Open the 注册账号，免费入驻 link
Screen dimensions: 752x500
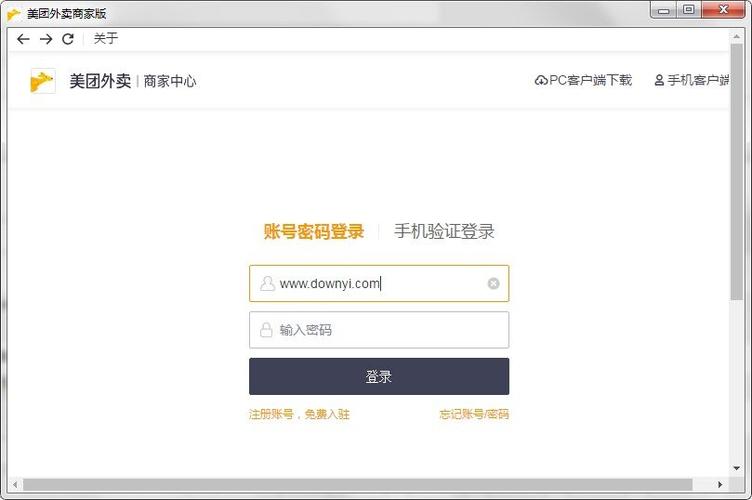[x=299, y=414]
